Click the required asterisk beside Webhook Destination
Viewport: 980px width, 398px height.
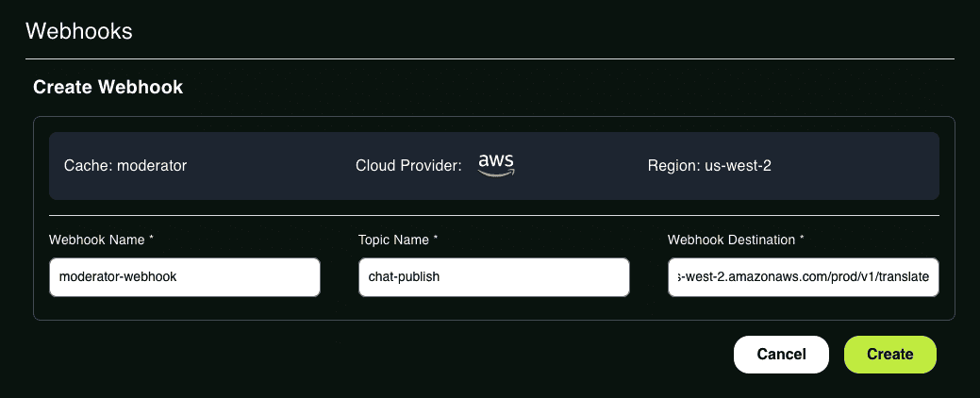point(801,239)
